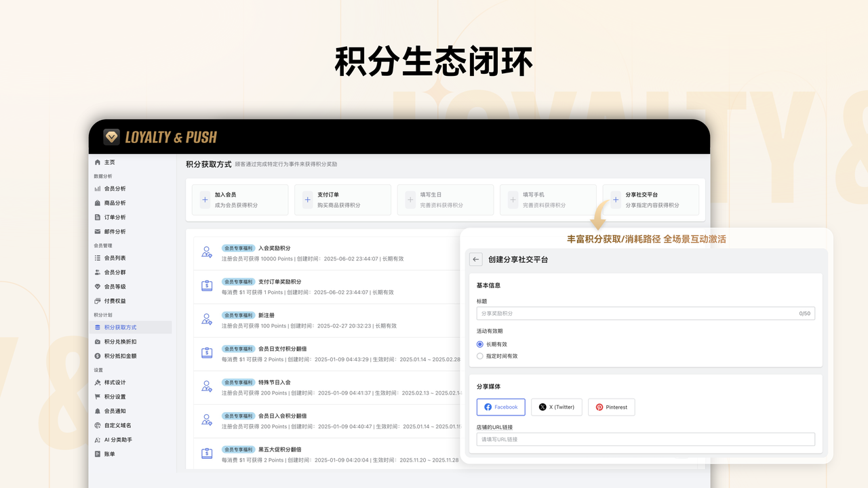This screenshot has width=868, height=488.
Task: Click the 请填写URL链接 input field
Action: (644, 439)
